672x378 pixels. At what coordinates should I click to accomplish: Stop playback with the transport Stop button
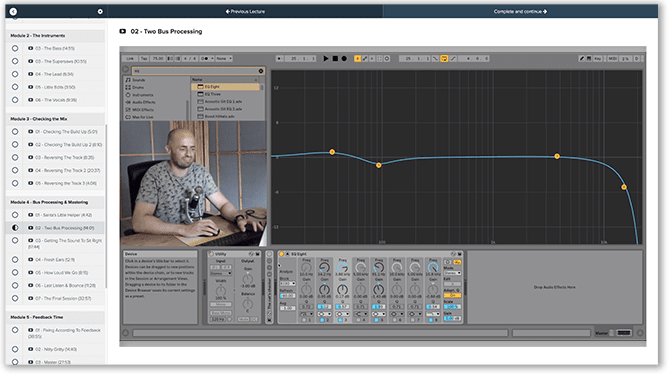[335, 58]
